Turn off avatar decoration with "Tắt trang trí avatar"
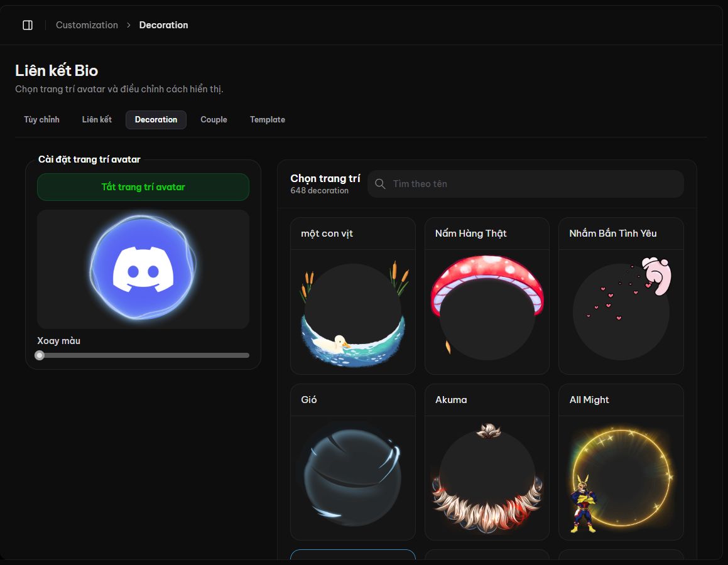The width and height of the screenshot is (728, 565). click(143, 187)
